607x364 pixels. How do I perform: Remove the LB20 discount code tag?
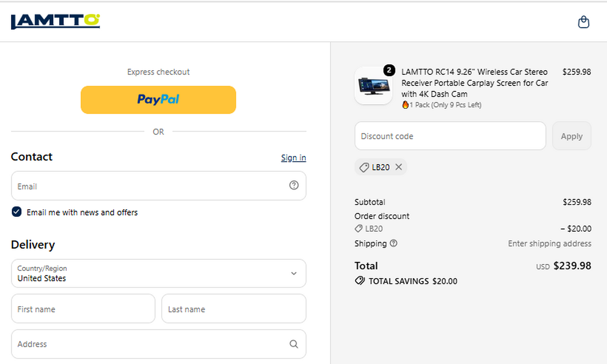(x=398, y=167)
